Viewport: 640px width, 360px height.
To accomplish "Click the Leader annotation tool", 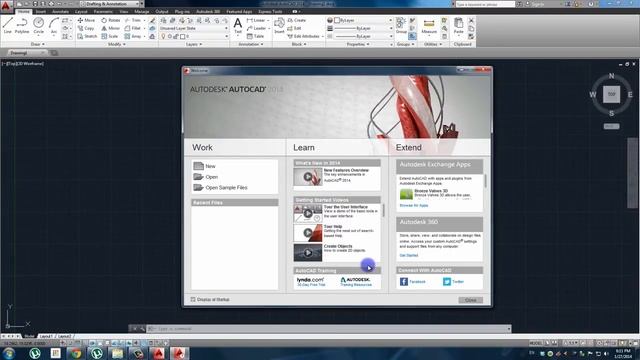I will [257, 28].
